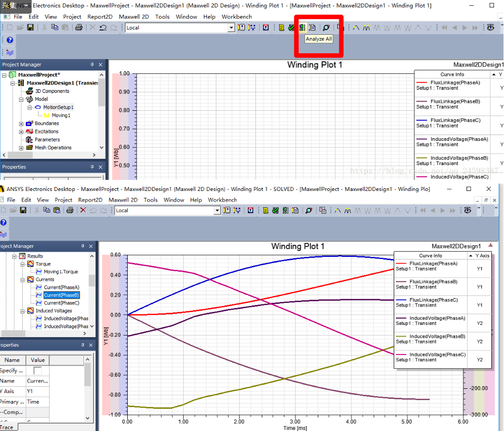Image resolution: width=504 pixels, height=431 pixels.
Task: Click Validate checkmark icon in lower window toolbar
Action: point(275,210)
